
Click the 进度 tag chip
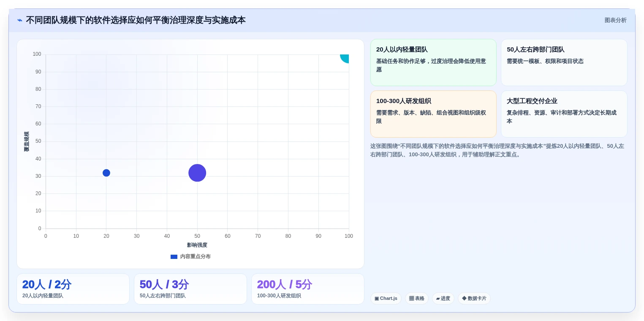click(443, 299)
